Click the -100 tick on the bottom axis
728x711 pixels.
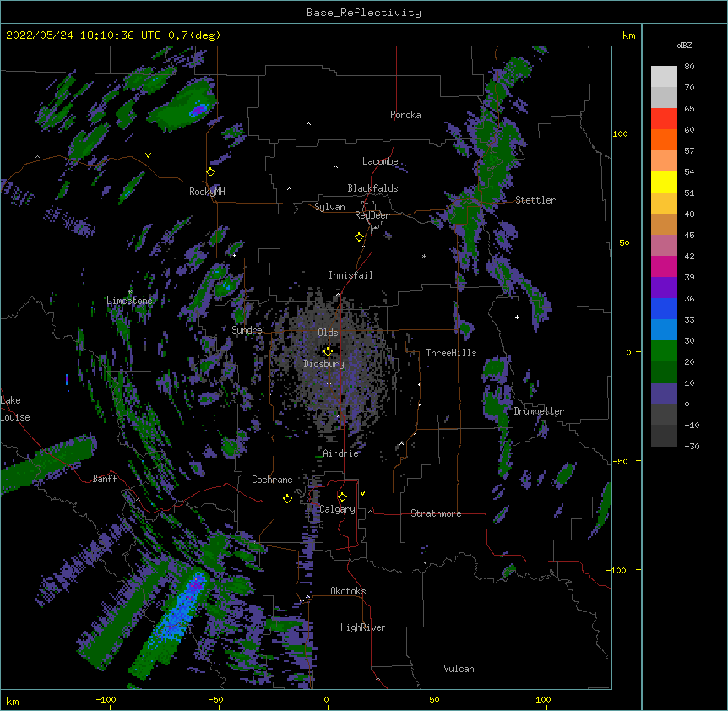[106, 700]
